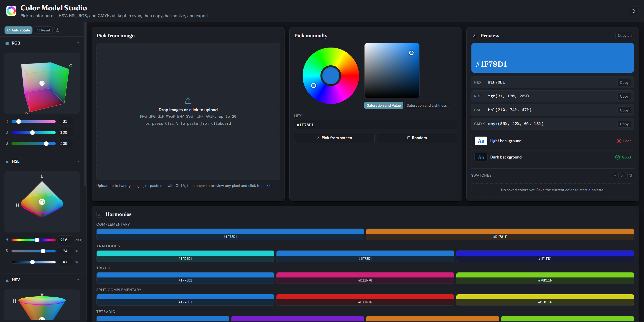This screenshot has height=322, width=644.
Task: Click the download icon beside Harmonies heading
Action: (x=100, y=214)
